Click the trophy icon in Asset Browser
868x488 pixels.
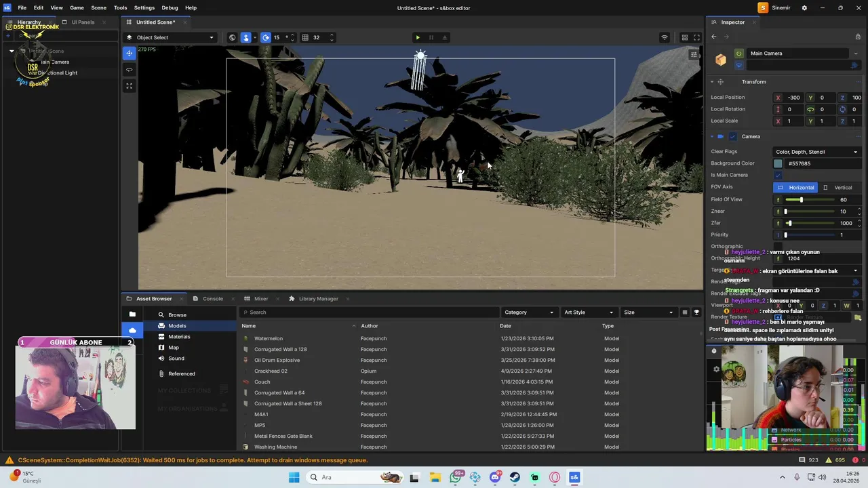696,312
